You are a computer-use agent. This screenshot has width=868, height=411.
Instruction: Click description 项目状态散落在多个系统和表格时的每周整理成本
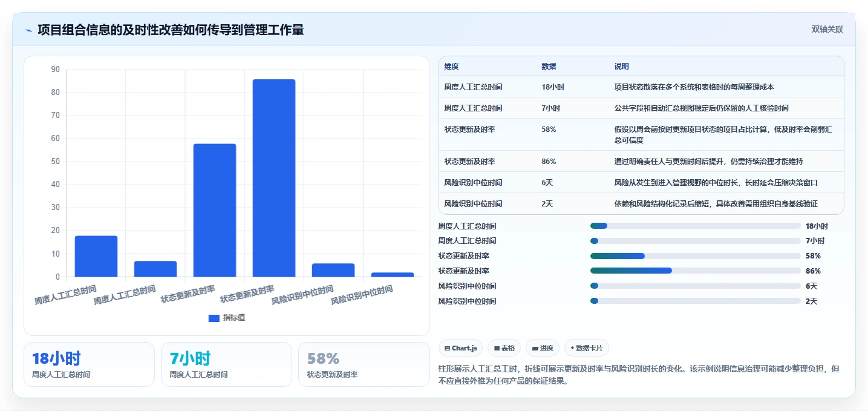pyautogui.click(x=694, y=87)
